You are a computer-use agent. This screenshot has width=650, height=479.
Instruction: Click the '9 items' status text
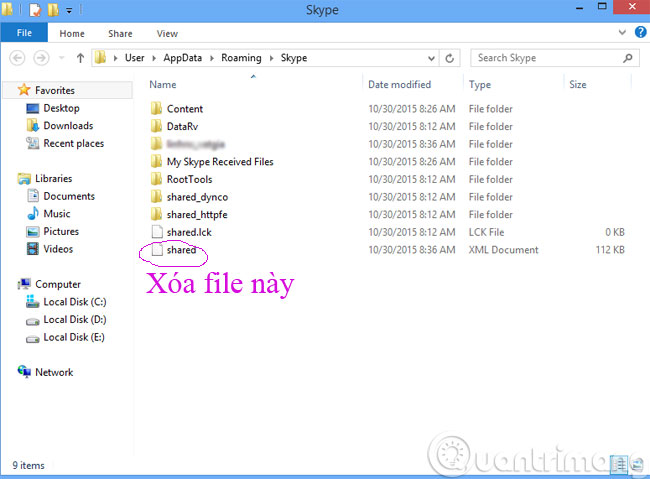point(28,465)
